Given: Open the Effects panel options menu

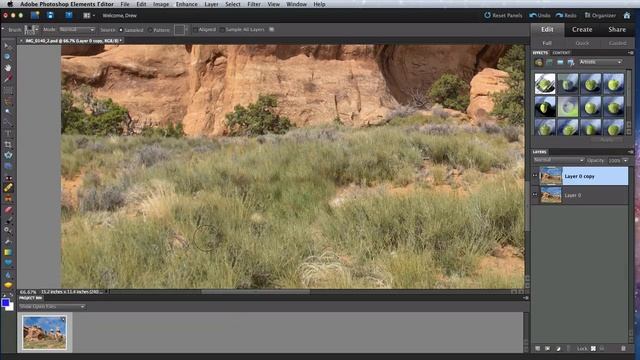Looking at the screenshot, I should [x=630, y=53].
